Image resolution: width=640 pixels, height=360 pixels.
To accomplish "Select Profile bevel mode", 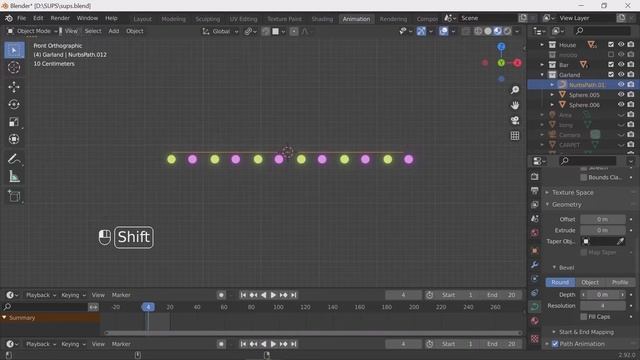I will click(x=620, y=282).
